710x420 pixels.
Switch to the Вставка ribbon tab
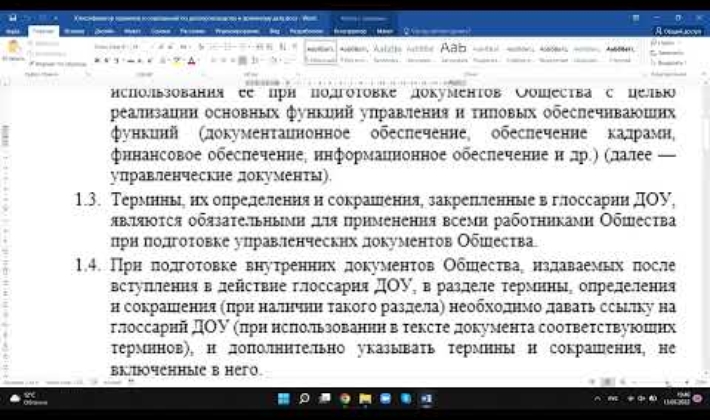(74, 31)
